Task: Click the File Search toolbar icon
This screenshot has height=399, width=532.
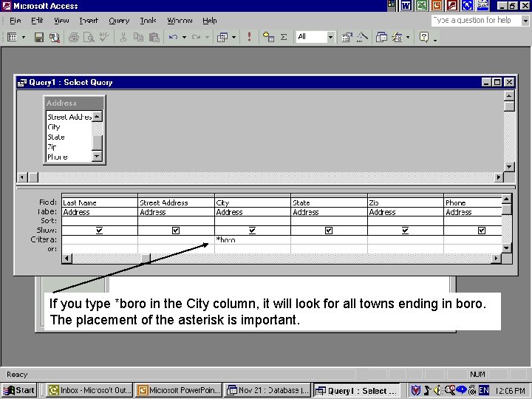Action: coord(55,37)
